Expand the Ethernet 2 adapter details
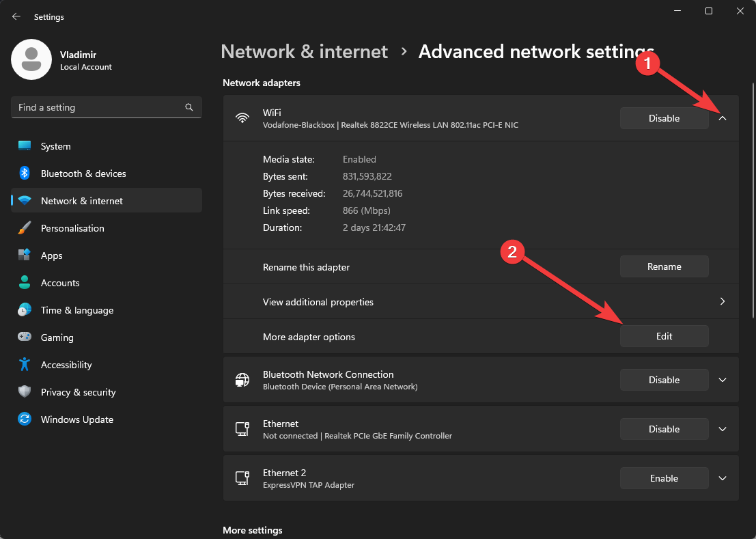 pyautogui.click(x=723, y=478)
